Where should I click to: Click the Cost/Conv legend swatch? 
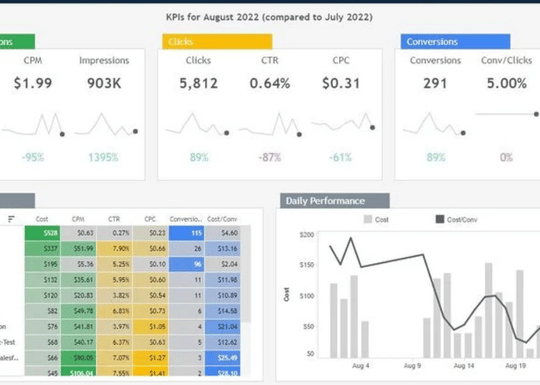(x=440, y=219)
